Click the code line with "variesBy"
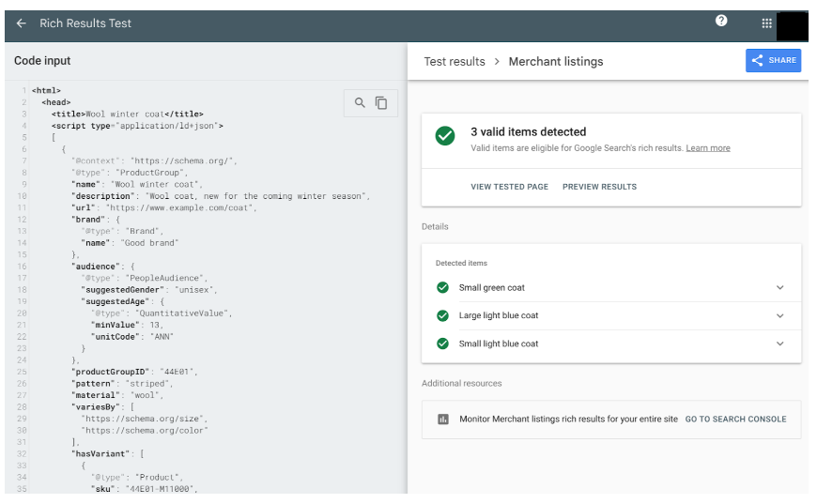This screenshot has width=817, height=504. 103,407
